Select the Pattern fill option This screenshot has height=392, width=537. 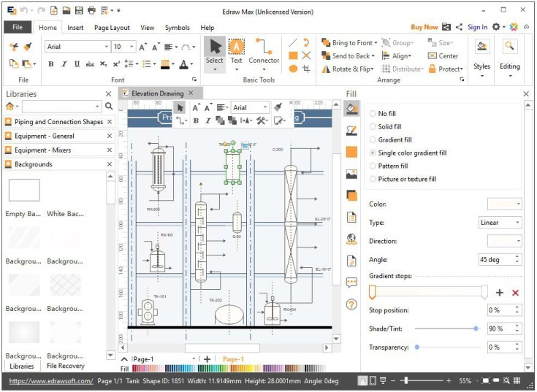373,166
